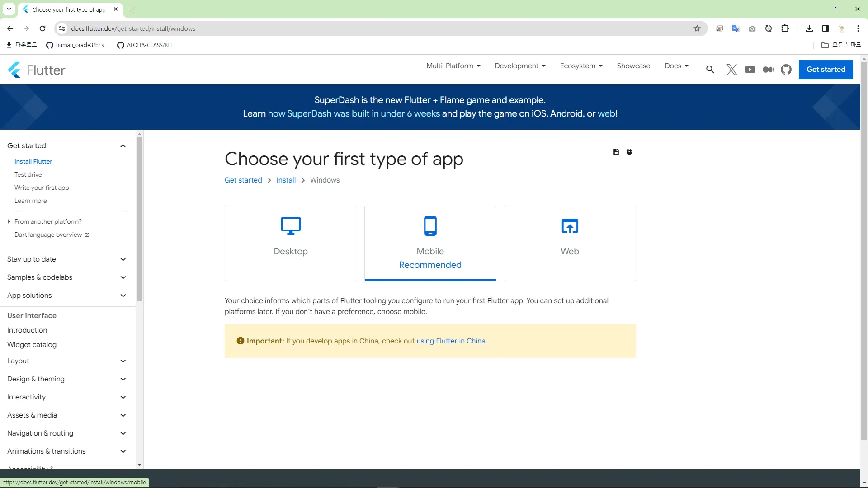Open the Medium blog icon
The image size is (868, 488).
tap(768, 70)
